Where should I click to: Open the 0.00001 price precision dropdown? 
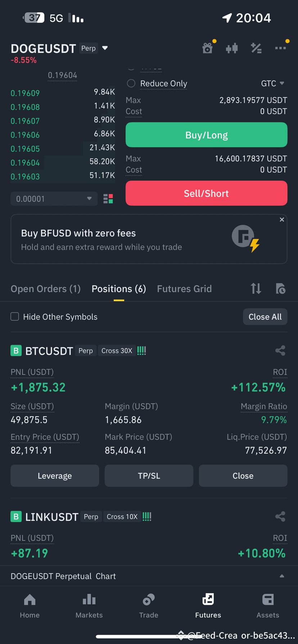[54, 199]
